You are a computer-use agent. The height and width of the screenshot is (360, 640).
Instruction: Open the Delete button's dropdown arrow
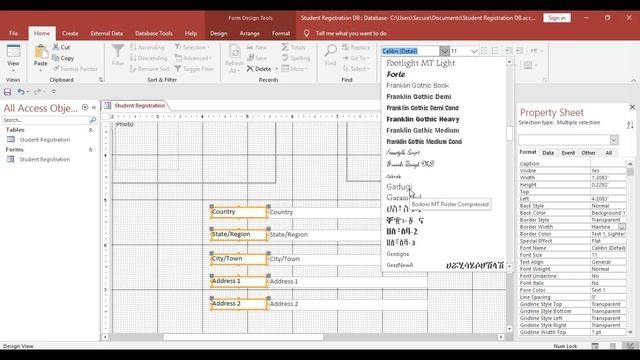coord(276,69)
